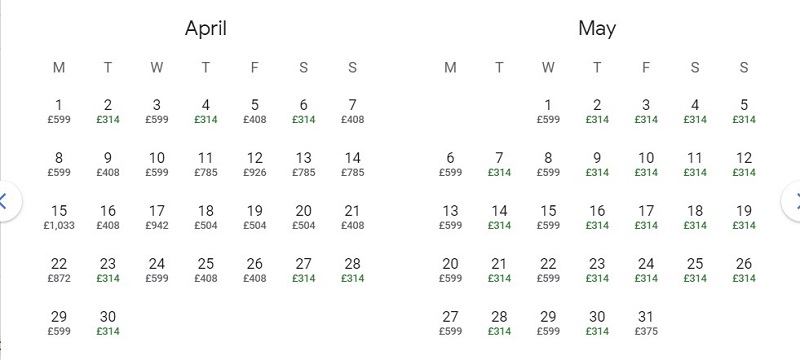Pick May 31 with £375 fare
800x360 pixels.
(646, 323)
